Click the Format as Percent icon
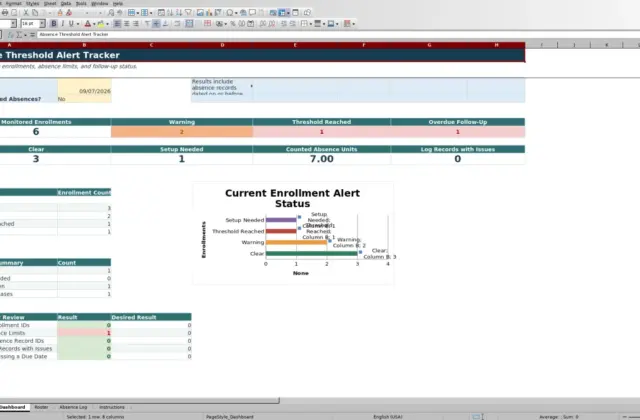This screenshot has height=420, width=640. click(x=233, y=24)
